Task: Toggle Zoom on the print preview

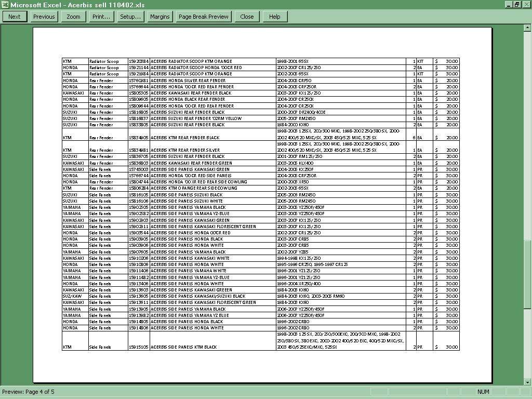Action: 73,17
